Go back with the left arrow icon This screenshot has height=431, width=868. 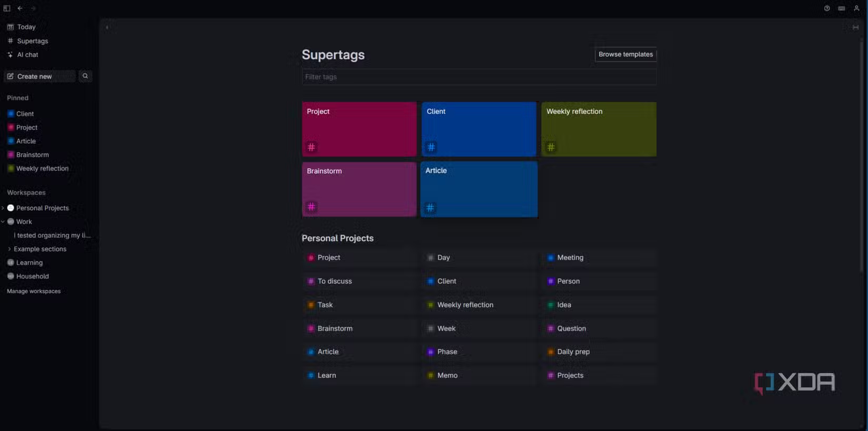[x=20, y=8]
